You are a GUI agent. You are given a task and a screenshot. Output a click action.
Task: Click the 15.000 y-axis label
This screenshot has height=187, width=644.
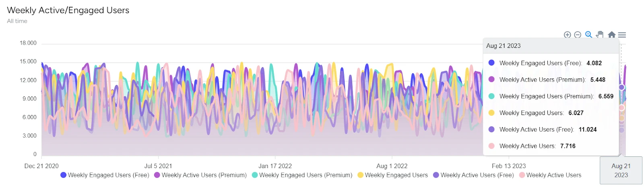pos(28,62)
